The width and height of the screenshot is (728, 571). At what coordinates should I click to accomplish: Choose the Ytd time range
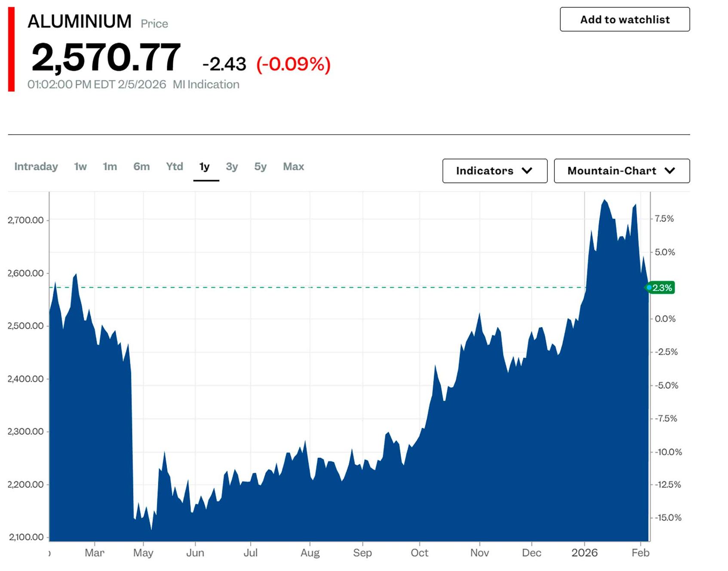point(175,166)
